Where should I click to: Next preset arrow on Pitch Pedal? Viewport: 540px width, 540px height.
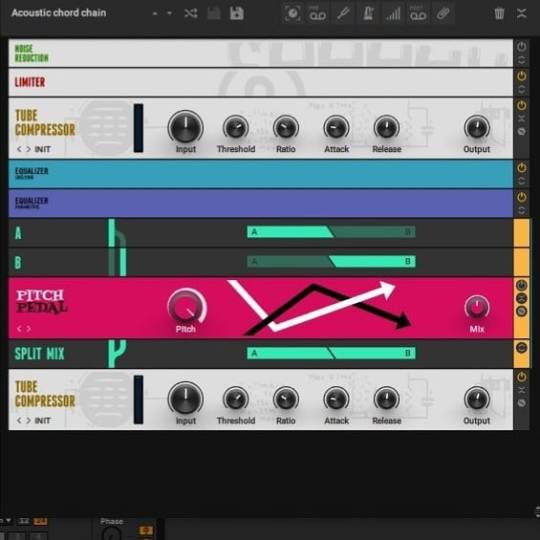coord(28,329)
